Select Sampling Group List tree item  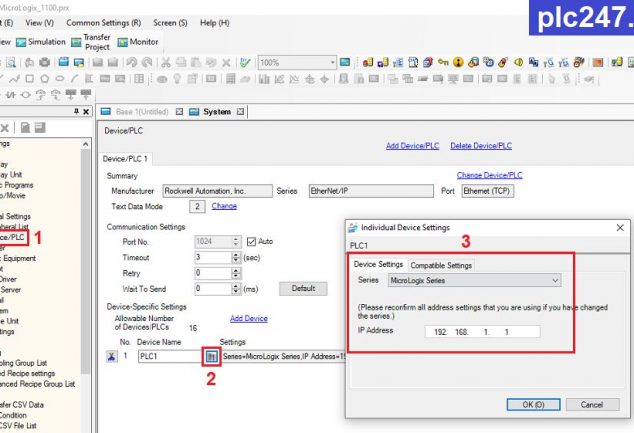click(23, 363)
